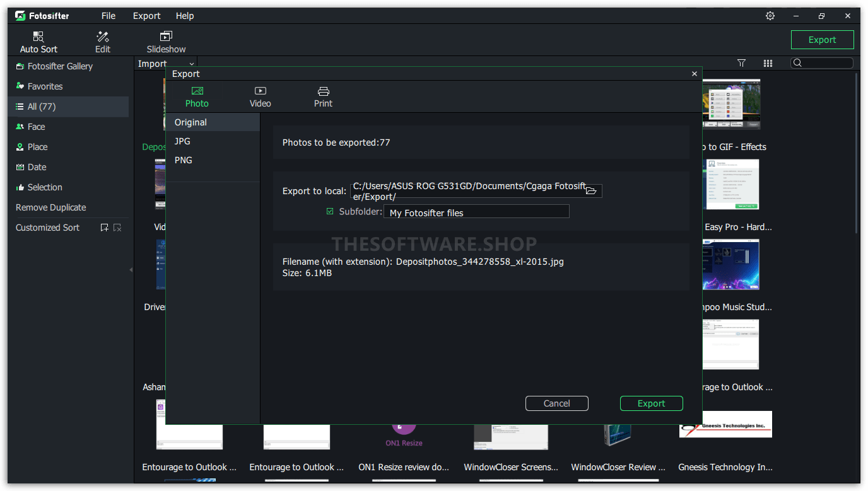
Task: Click the Fotosifter logo icon
Action: point(20,16)
